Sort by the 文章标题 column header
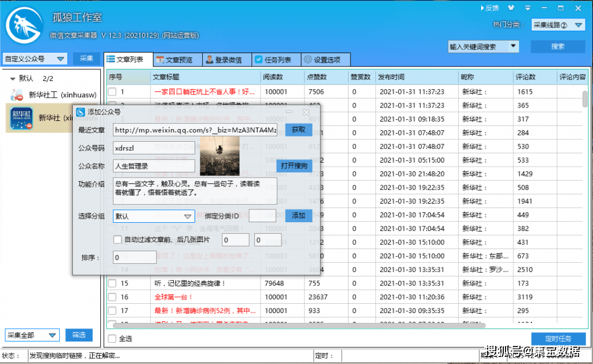The image size is (593, 364). coord(206,77)
